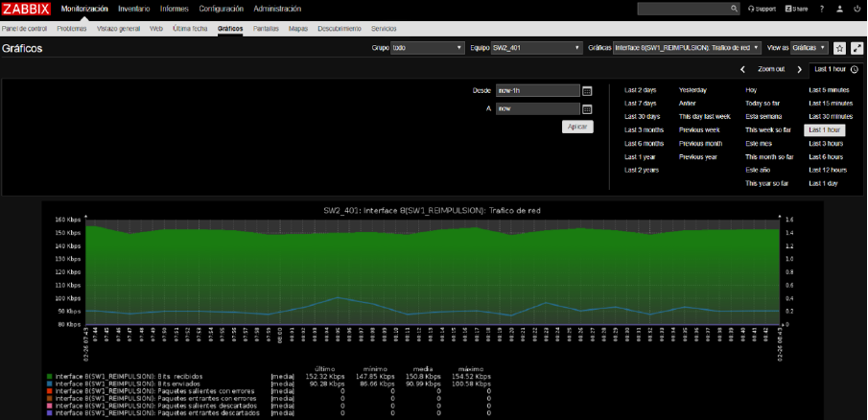868x420 pixels.
Task: Open the Support link
Action: pos(762,9)
